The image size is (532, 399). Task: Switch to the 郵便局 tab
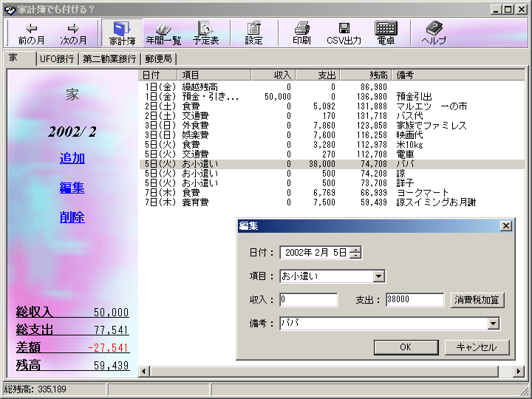[x=158, y=59]
